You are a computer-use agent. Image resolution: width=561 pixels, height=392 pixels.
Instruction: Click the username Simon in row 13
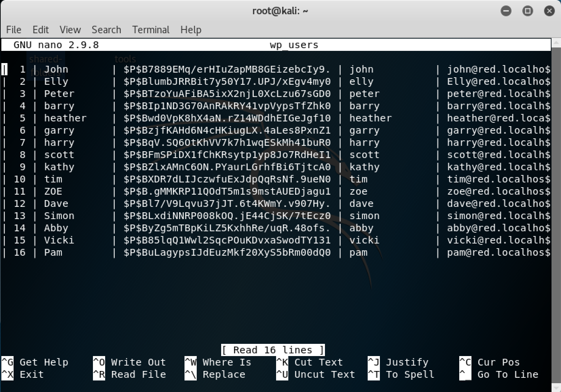click(x=59, y=216)
